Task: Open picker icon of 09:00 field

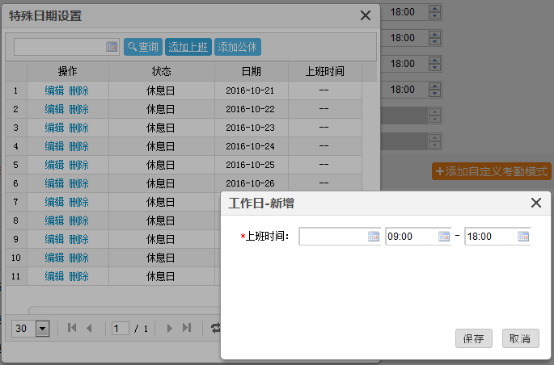Action: tap(444, 236)
